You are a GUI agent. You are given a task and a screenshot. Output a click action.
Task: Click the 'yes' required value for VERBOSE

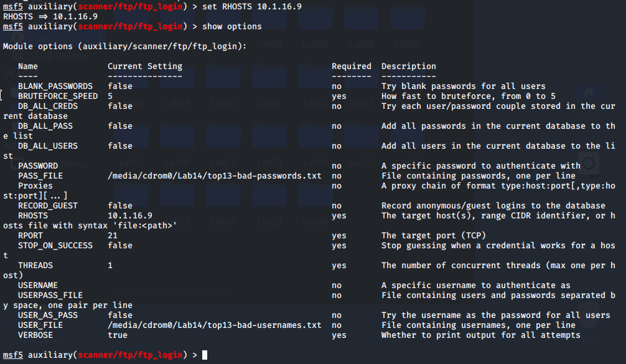339,335
